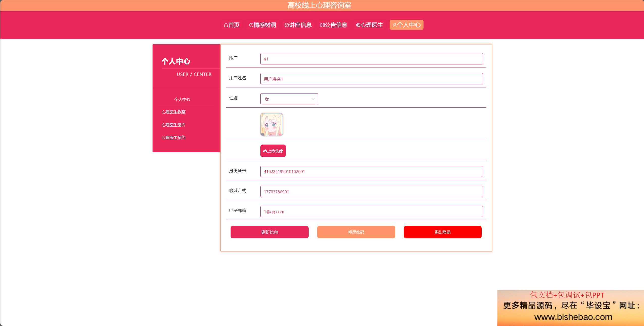This screenshot has width=644, height=326.
Task: Click the 电子邮箱 field label
Action: (238, 211)
